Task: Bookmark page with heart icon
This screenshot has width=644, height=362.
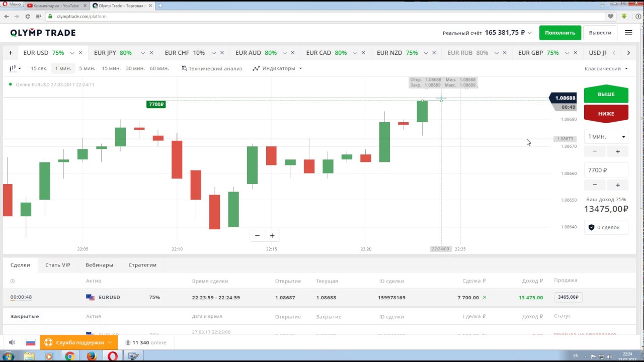Action: (611, 17)
